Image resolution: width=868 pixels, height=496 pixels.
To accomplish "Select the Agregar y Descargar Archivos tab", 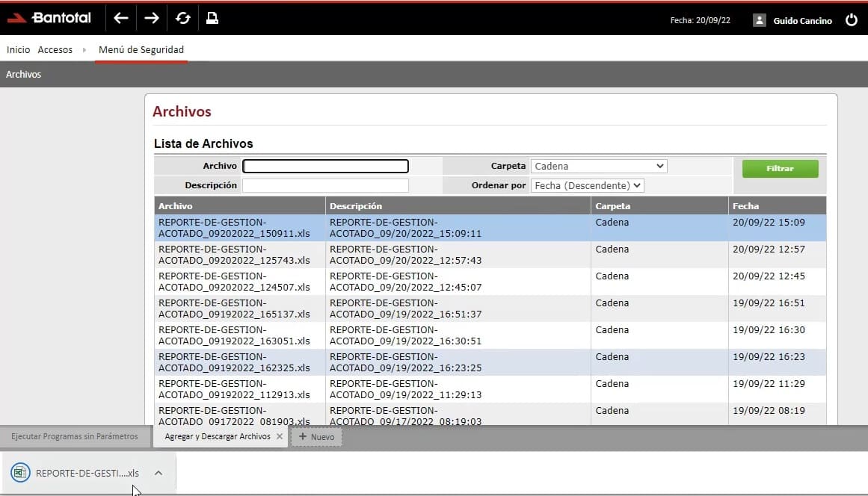I will click(217, 436).
